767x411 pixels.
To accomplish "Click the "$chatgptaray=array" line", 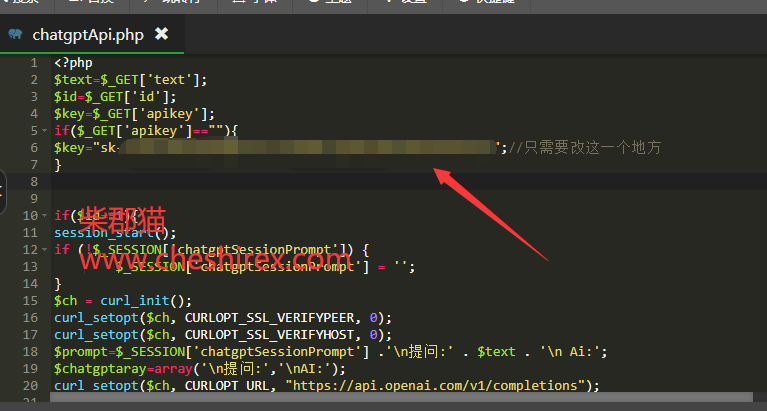I will click(200, 368).
